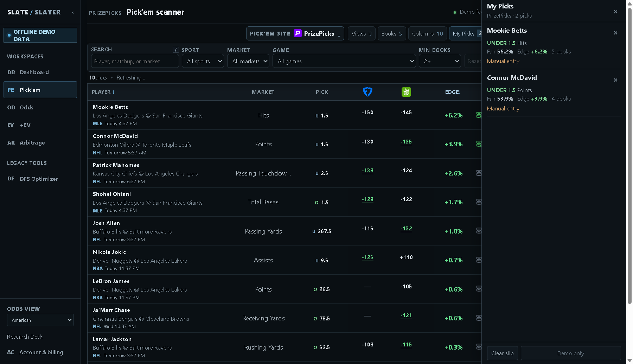The image size is (633, 364).
Task: Open Account & billing
Action: 40,352
